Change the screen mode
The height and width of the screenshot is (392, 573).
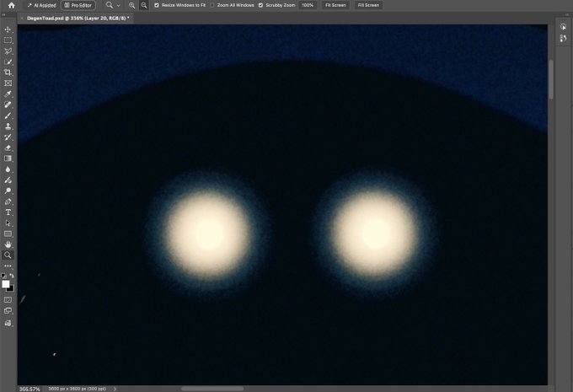(8, 311)
